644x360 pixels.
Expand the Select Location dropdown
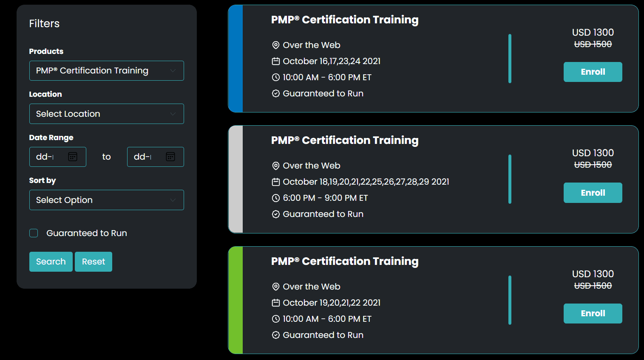point(107,114)
